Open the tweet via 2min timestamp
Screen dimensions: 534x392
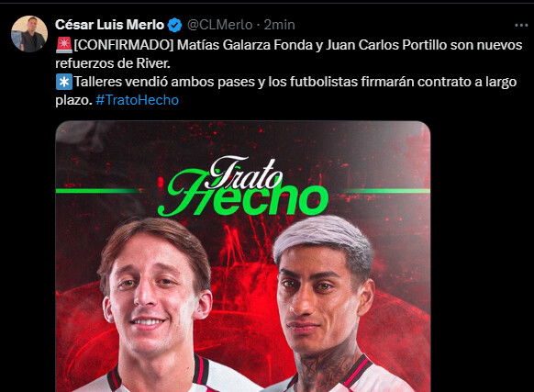pos(280,25)
